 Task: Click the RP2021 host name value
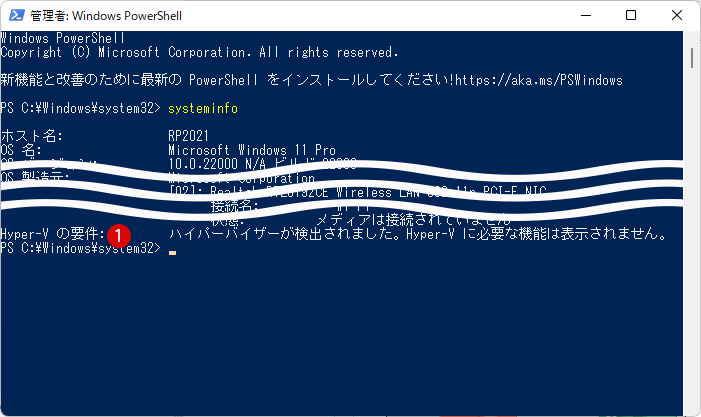(188, 136)
